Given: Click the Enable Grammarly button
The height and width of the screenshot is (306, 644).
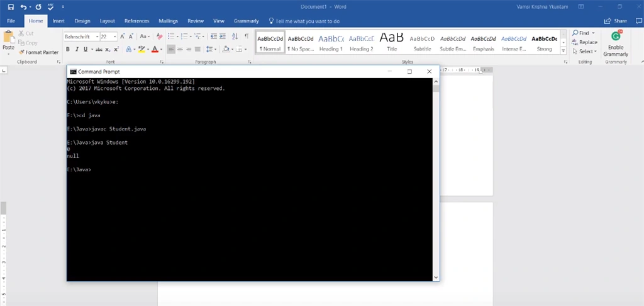Looking at the screenshot, I should (x=616, y=45).
